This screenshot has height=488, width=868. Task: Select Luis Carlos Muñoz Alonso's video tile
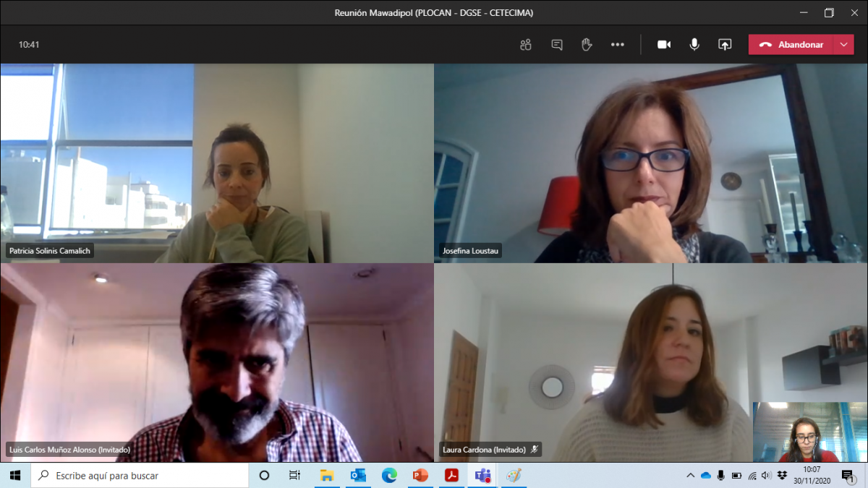(x=217, y=363)
